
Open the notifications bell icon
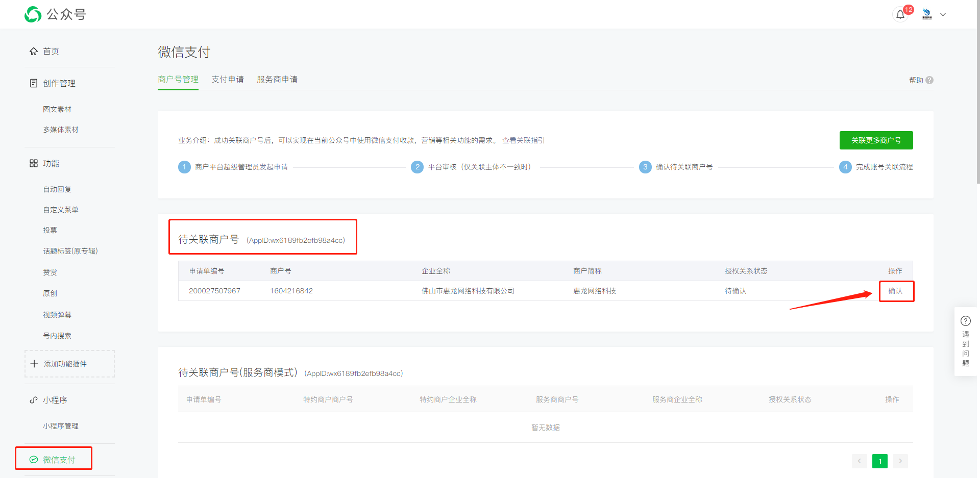pos(900,14)
